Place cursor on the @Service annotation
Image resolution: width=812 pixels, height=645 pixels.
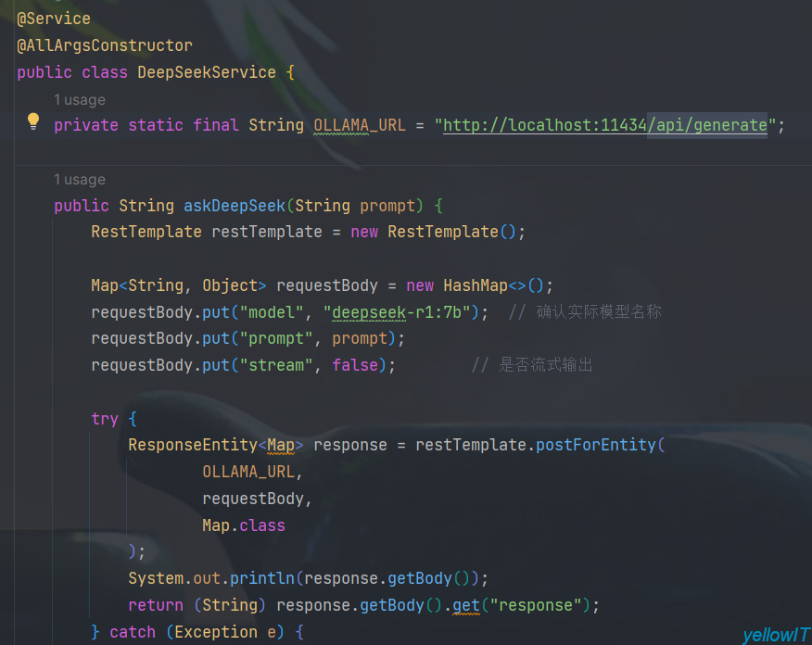click(x=54, y=19)
